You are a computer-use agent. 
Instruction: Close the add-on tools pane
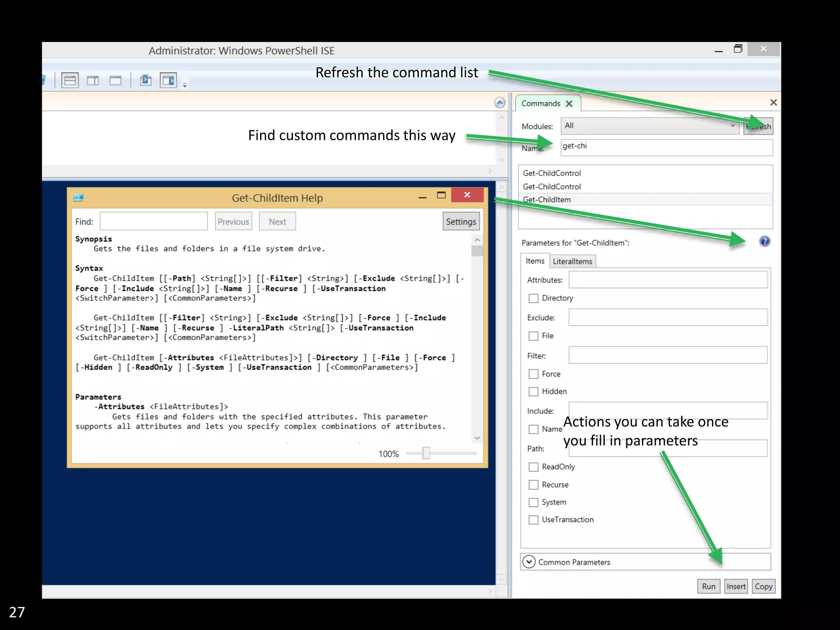coord(773,103)
